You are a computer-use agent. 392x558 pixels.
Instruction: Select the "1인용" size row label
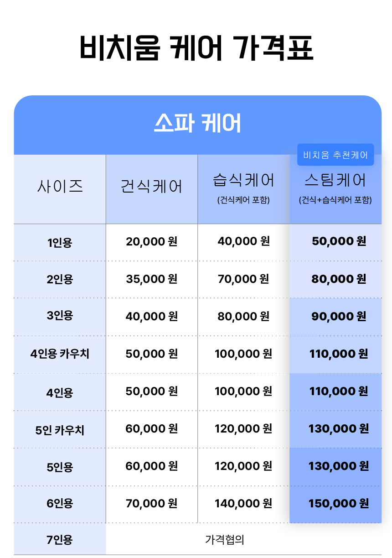60,243
